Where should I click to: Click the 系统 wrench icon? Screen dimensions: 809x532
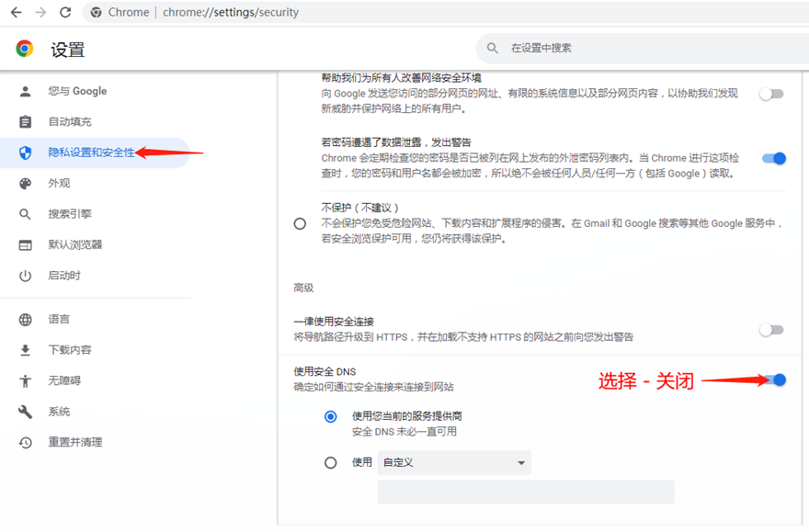point(26,412)
